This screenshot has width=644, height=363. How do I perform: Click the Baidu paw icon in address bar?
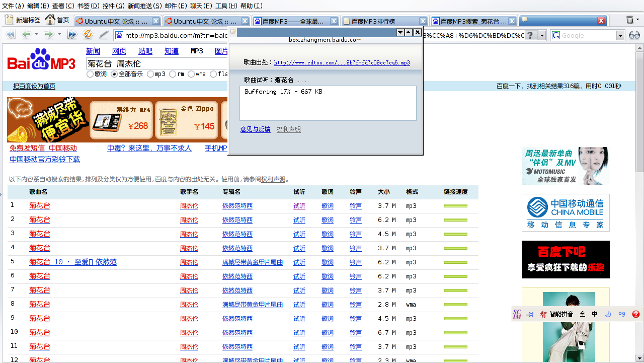point(119,35)
